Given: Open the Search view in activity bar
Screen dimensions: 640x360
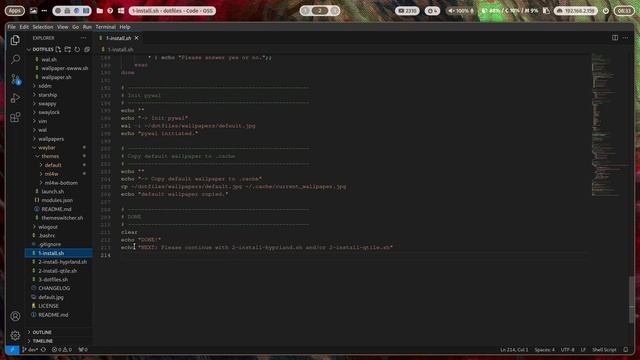Looking at the screenshot, I should 15,59.
